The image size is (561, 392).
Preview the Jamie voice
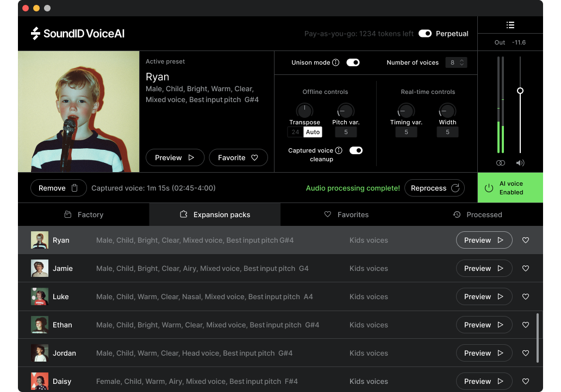[x=484, y=268]
